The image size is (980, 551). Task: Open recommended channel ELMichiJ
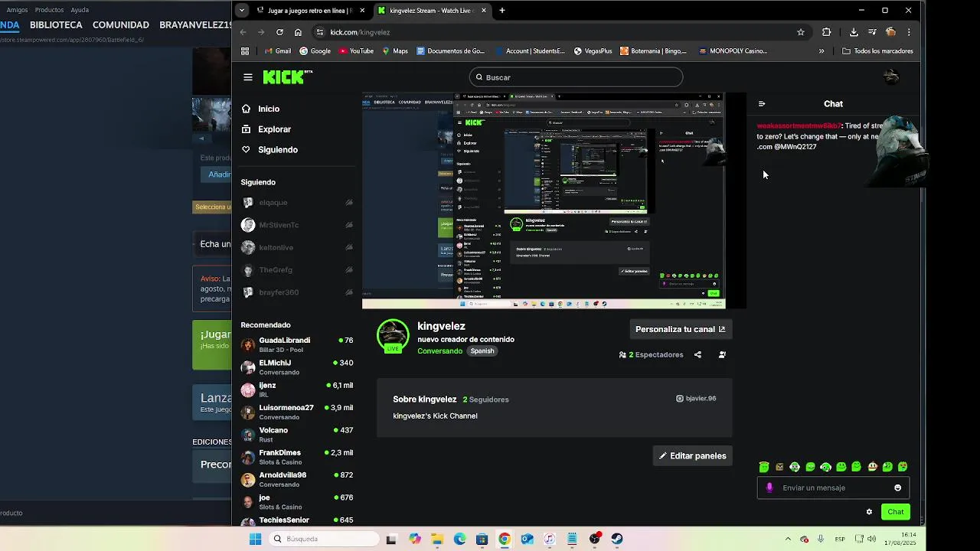[296, 367]
